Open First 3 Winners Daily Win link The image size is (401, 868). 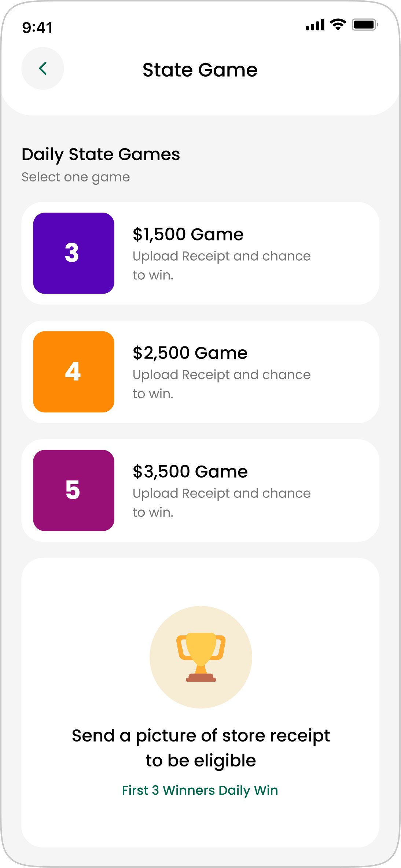pos(200,791)
